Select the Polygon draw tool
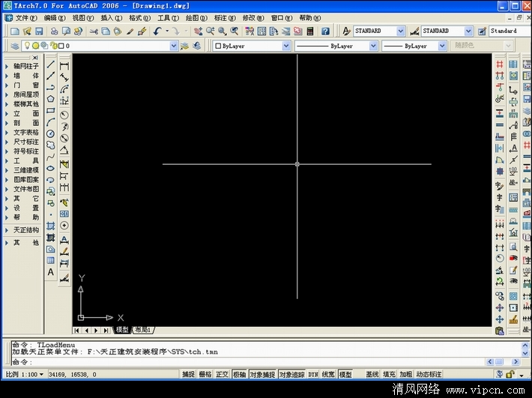The width and height of the screenshot is (532, 398). pos(50,99)
